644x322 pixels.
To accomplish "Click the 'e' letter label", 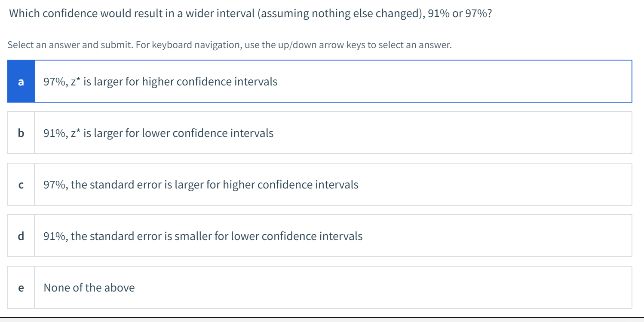I will (21, 287).
